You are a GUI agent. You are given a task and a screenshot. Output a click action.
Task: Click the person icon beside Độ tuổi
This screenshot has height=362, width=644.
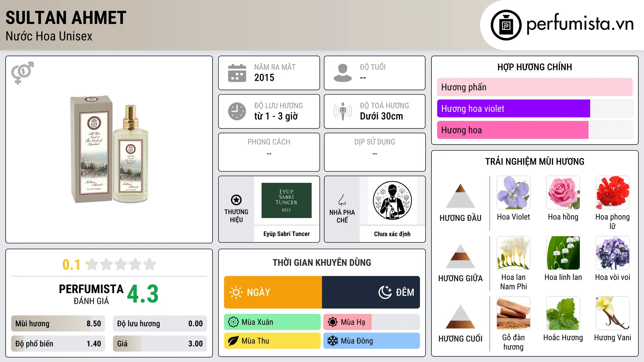click(343, 73)
